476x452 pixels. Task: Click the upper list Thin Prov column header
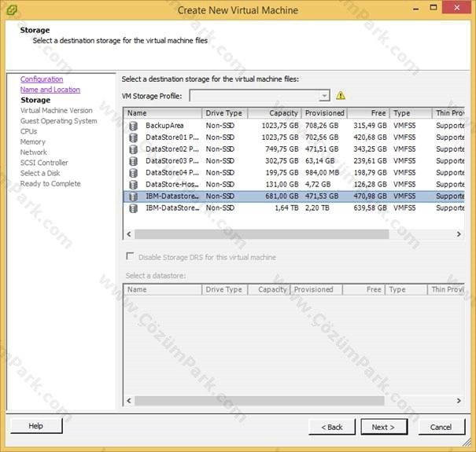448,113
